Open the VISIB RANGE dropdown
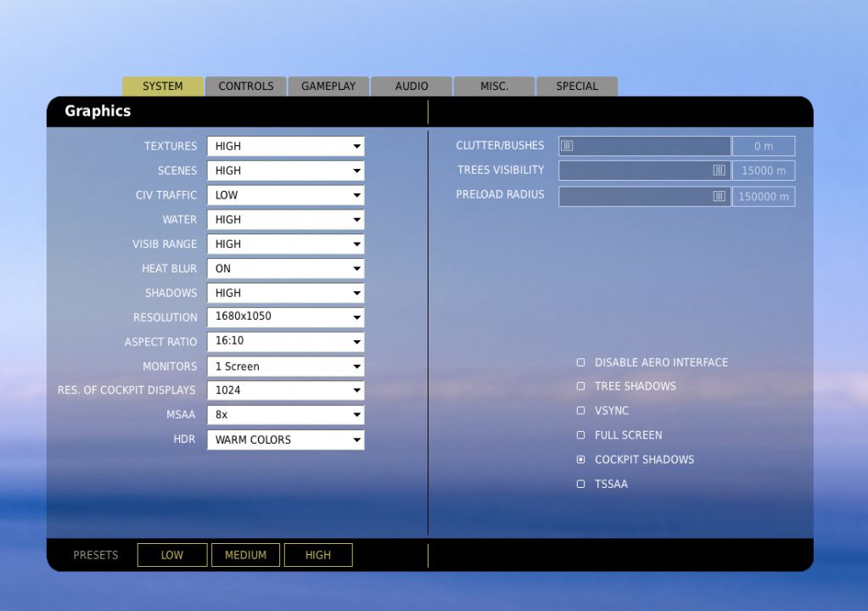Screen dimensions: 868x611 (285, 244)
